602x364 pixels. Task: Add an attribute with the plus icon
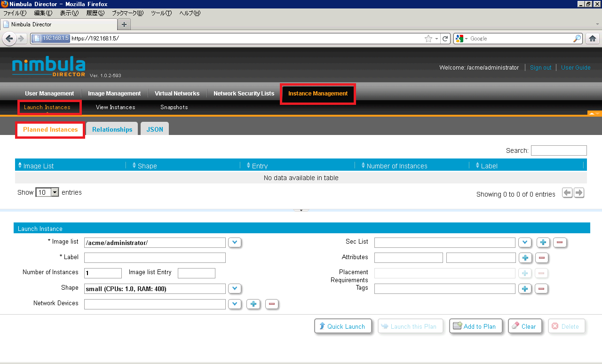pyautogui.click(x=525, y=258)
